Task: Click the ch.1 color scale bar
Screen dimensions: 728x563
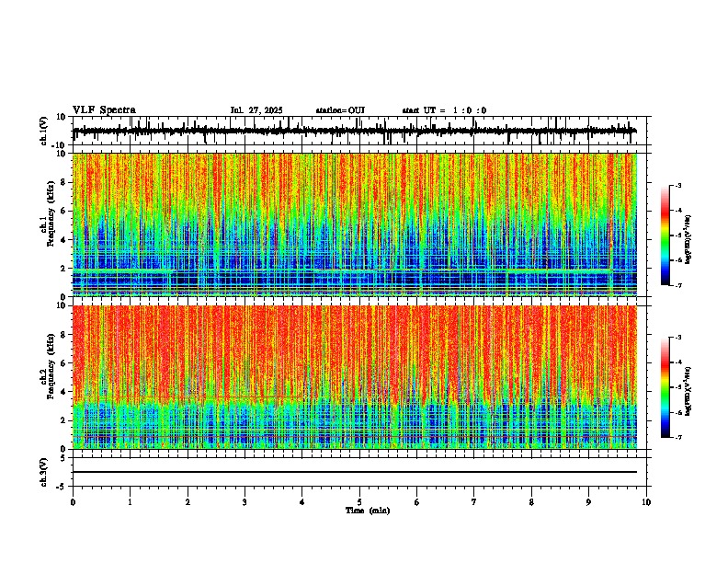Action: pyautogui.click(x=665, y=236)
